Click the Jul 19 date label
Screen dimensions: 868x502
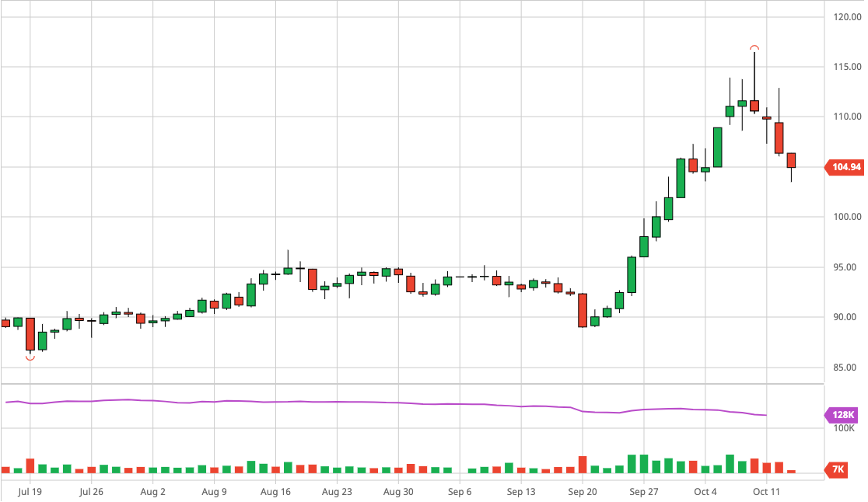coord(30,491)
